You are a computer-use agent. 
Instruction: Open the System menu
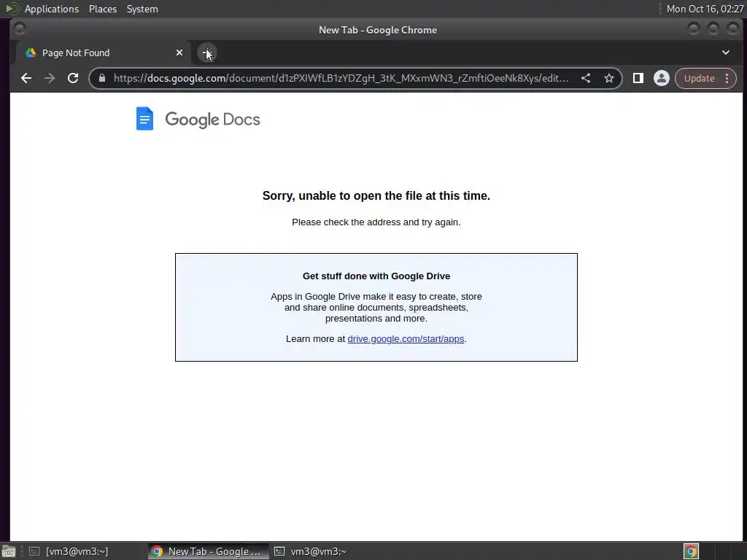(142, 9)
